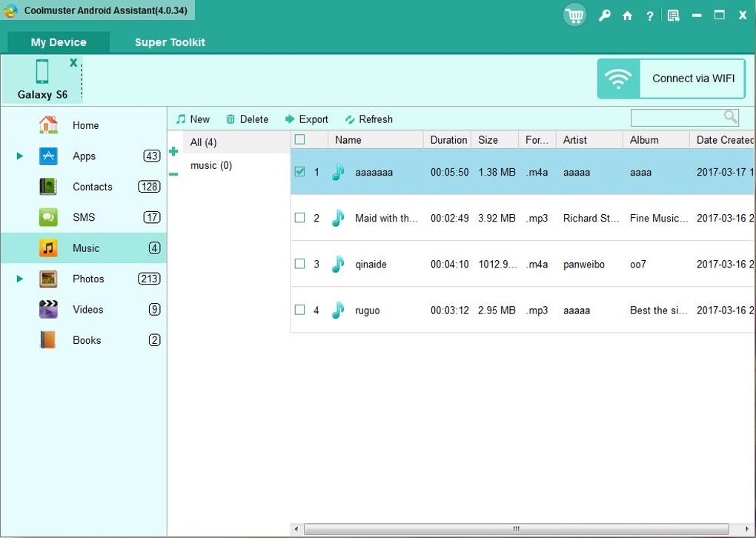Click Connect via WIFI button

[x=672, y=79]
